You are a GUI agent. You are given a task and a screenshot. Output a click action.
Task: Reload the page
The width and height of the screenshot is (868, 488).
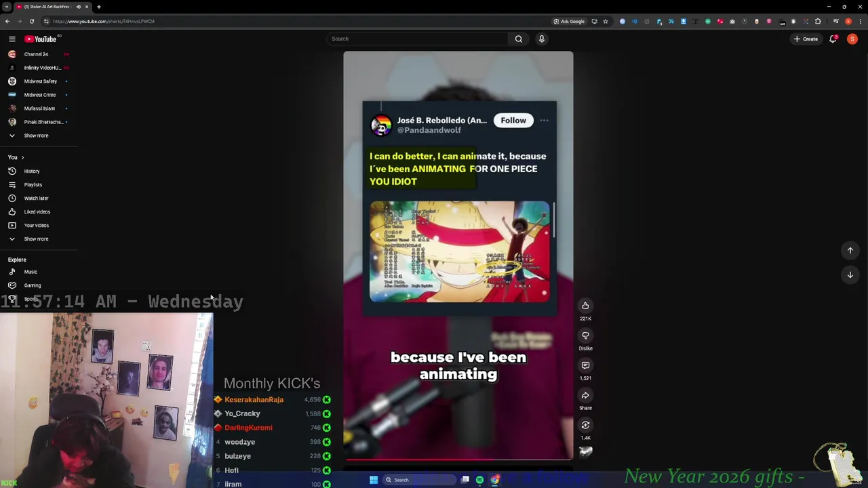tap(31, 21)
